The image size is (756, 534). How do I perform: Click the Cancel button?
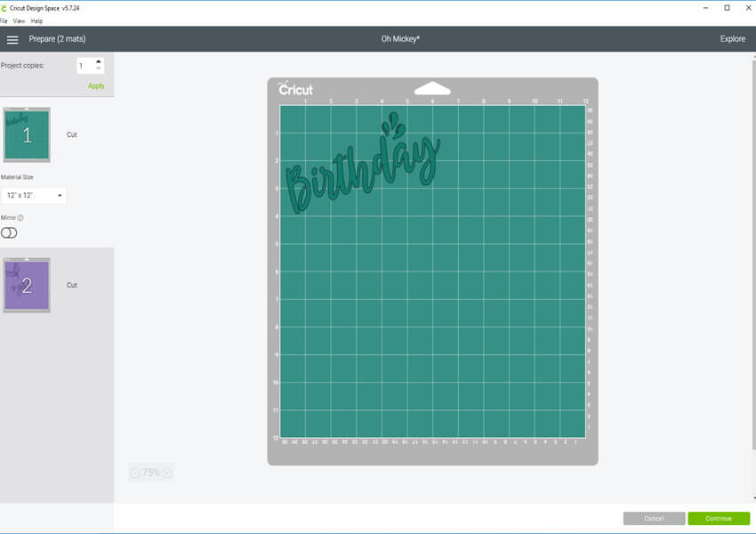654,519
